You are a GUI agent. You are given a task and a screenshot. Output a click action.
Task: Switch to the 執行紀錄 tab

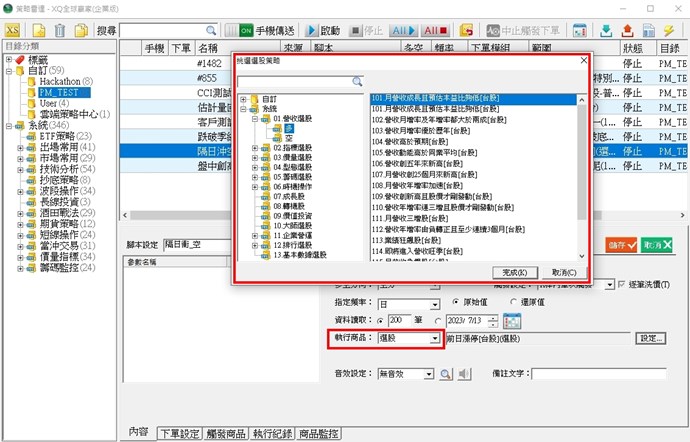272,434
